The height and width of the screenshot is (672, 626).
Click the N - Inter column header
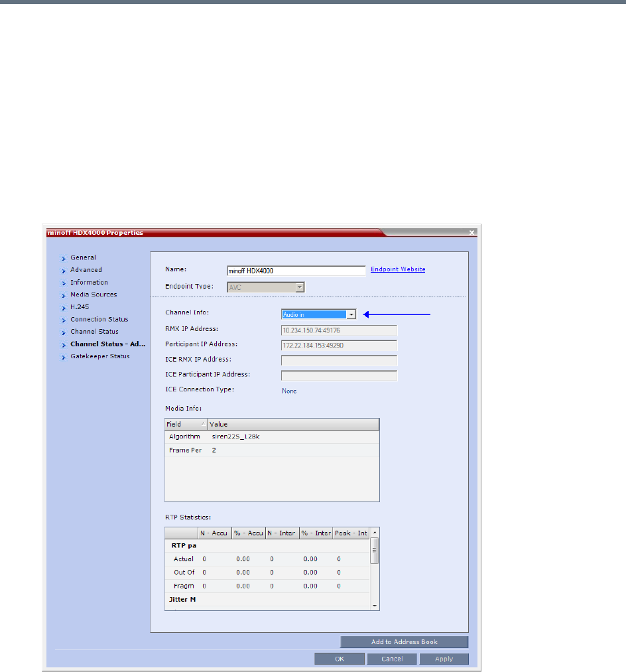282,533
